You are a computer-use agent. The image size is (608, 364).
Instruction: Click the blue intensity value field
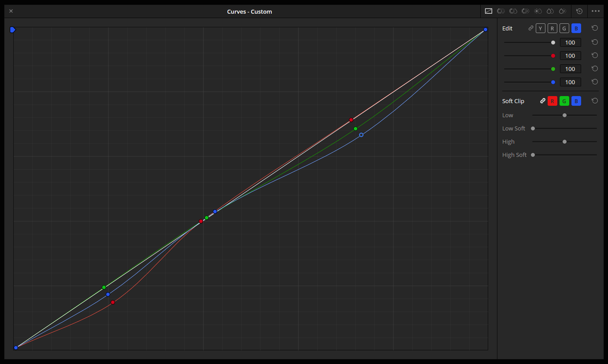570,82
